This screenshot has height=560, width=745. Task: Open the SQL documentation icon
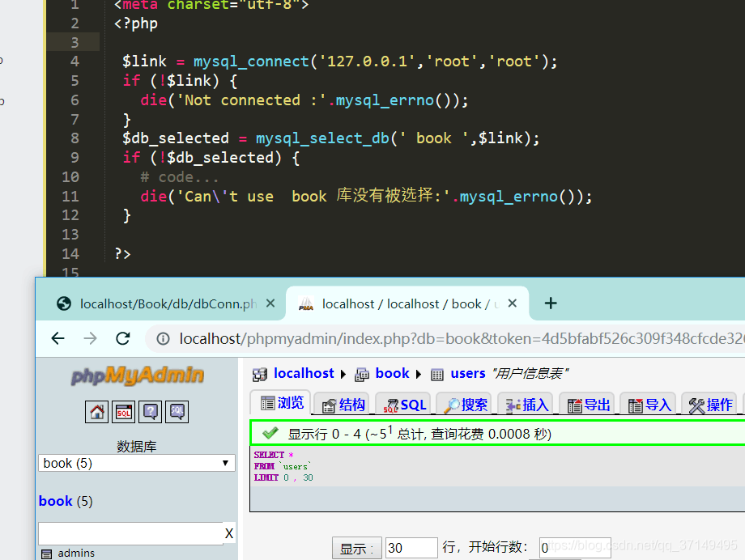(177, 411)
